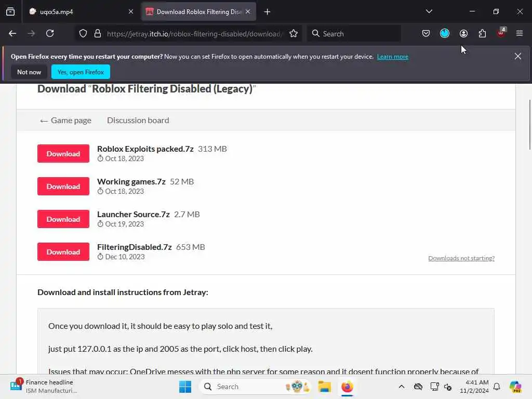532x399 pixels.
Task: Open tracking protection shield icon
Action: click(x=83, y=34)
